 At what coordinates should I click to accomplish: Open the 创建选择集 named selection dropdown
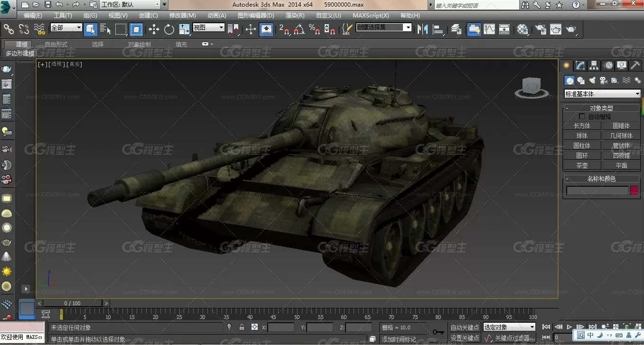tap(383, 27)
